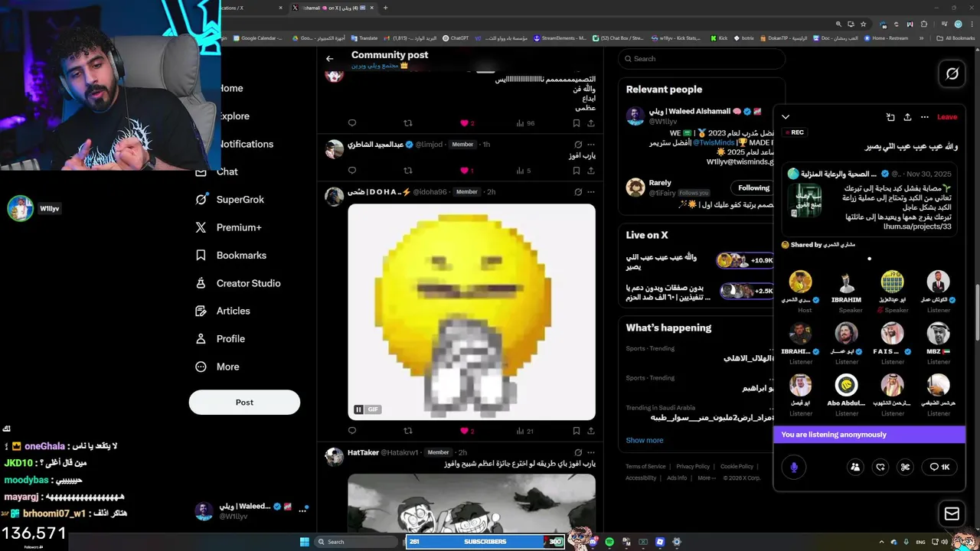Pop out the Space into a mini player

[x=890, y=117]
